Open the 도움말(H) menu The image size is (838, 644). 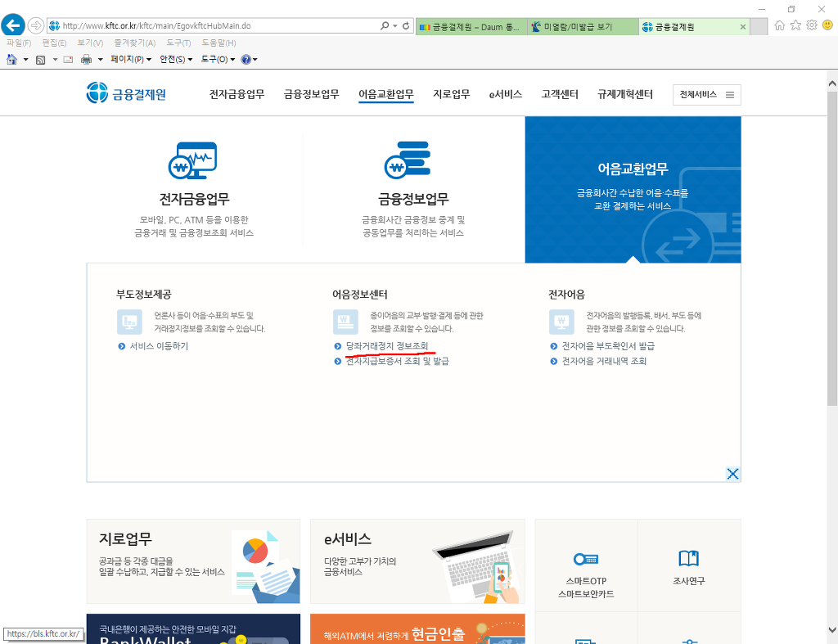[219, 43]
